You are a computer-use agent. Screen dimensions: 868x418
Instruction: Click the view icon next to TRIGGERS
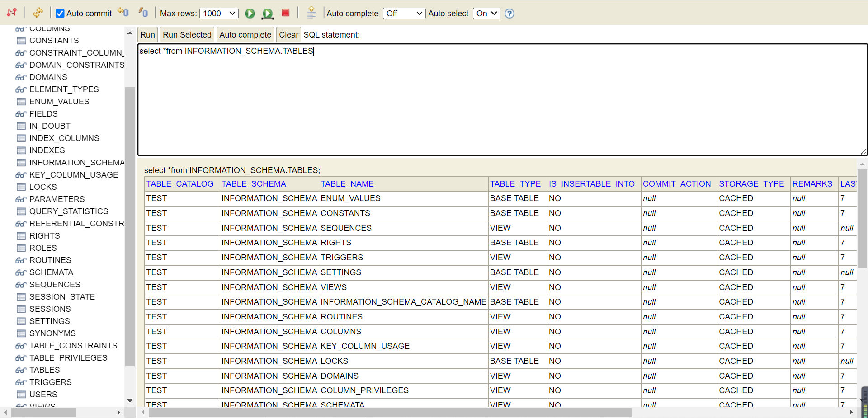pyautogui.click(x=21, y=382)
